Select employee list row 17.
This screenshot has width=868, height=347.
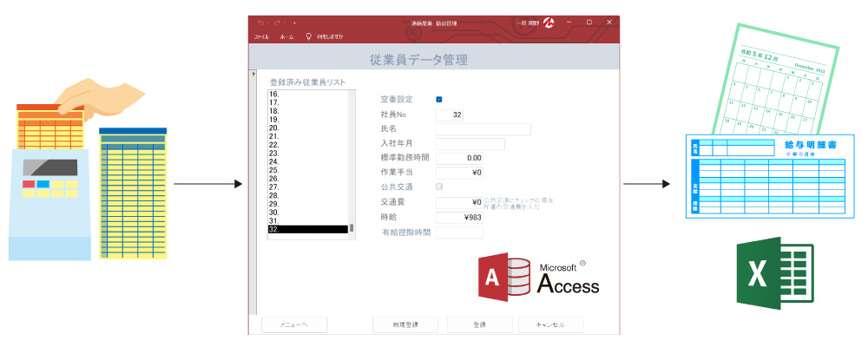pos(308,102)
